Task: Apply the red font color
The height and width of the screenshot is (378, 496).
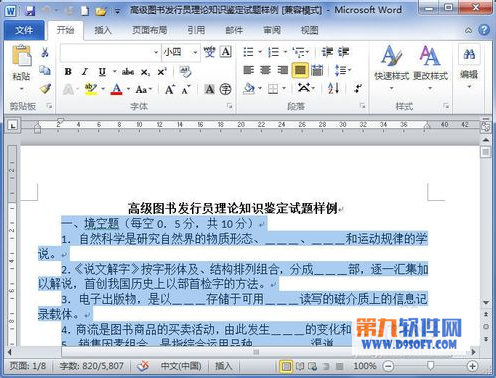Action: coord(116,89)
